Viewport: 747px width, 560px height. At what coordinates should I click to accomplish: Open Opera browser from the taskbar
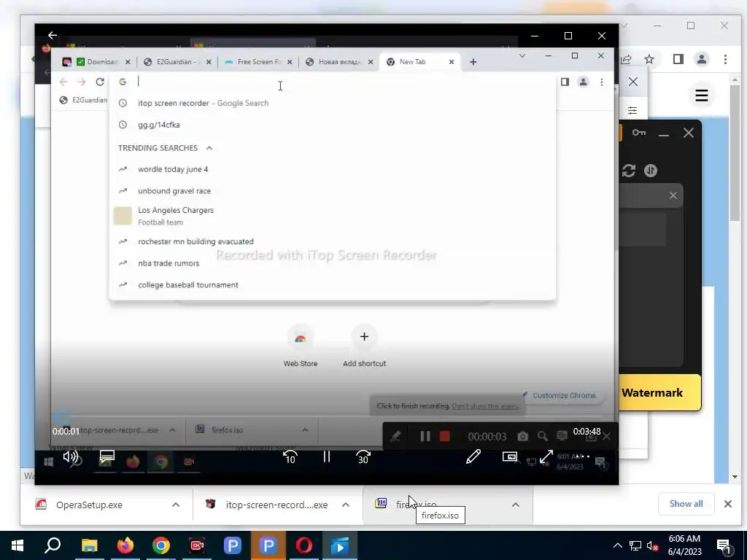tap(304, 545)
